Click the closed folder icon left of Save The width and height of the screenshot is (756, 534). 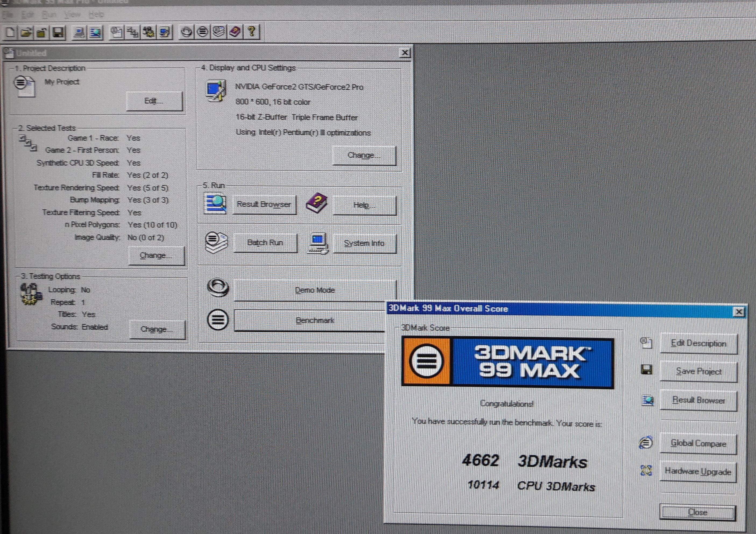41,32
